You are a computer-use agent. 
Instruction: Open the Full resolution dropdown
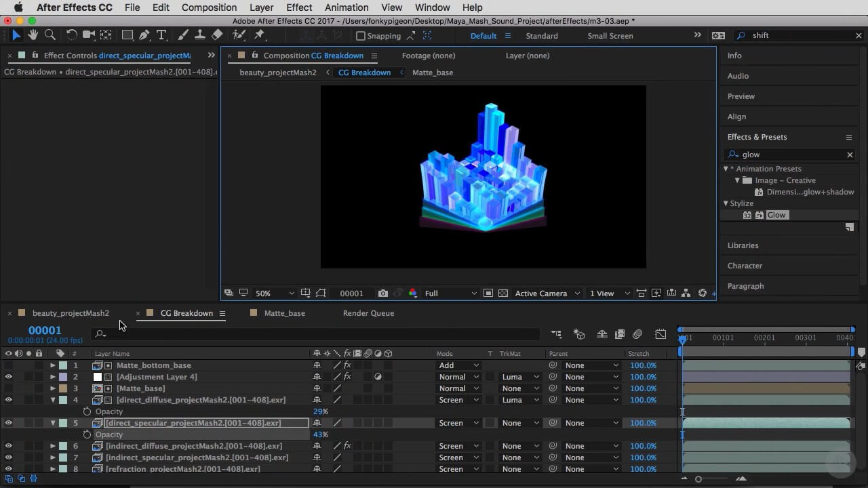tap(451, 293)
